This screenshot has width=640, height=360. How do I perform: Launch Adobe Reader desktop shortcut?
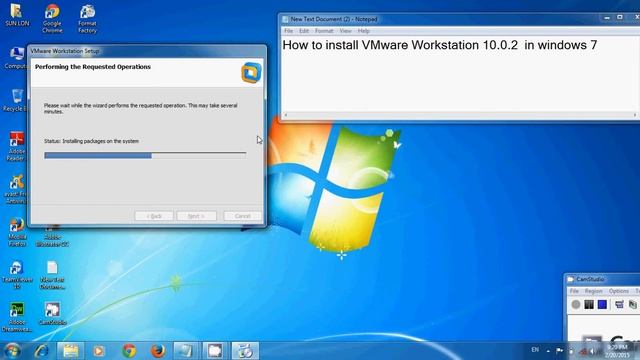point(16,146)
